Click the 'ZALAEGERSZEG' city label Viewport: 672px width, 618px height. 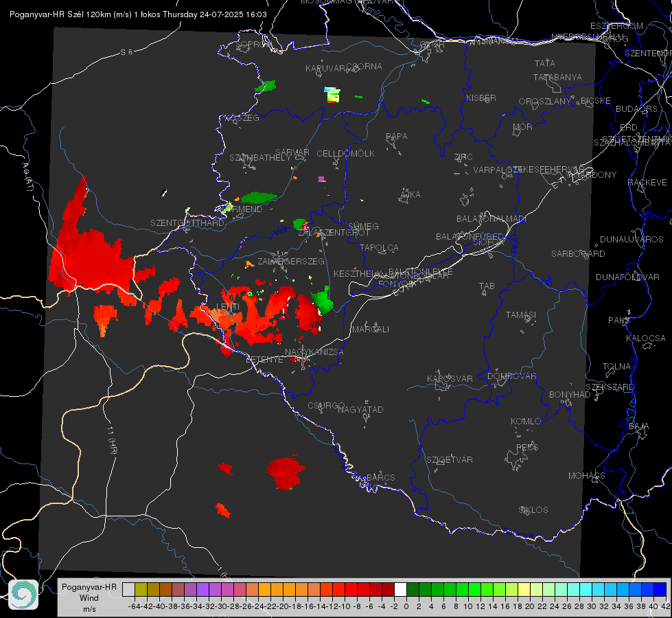point(290,261)
